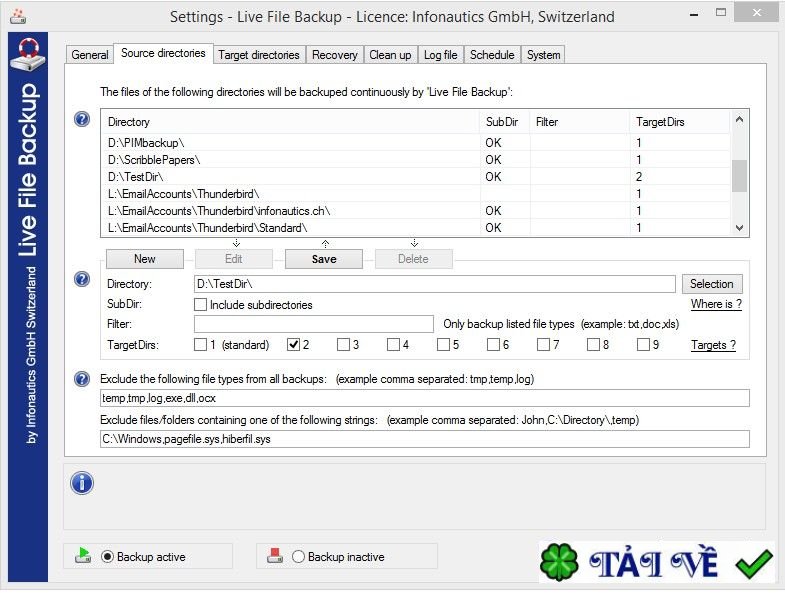The height and width of the screenshot is (593, 785).
Task: Open the Recovery tab
Action: (334, 55)
